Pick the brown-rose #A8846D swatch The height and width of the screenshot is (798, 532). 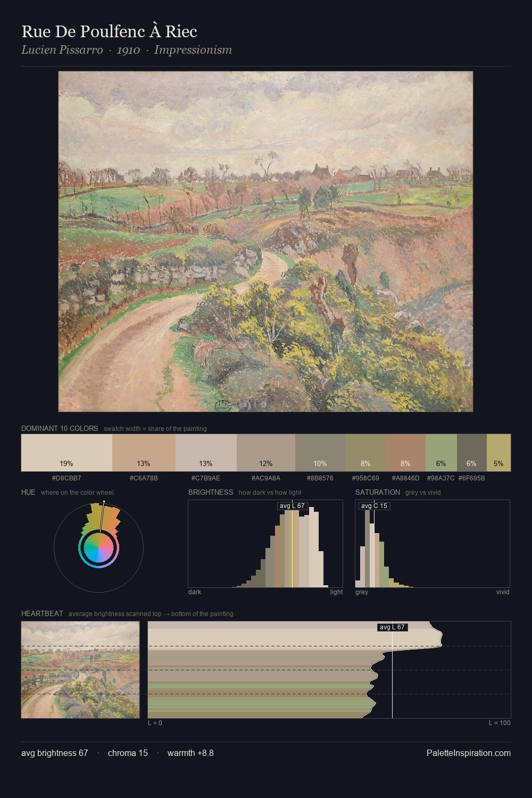point(406,453)
